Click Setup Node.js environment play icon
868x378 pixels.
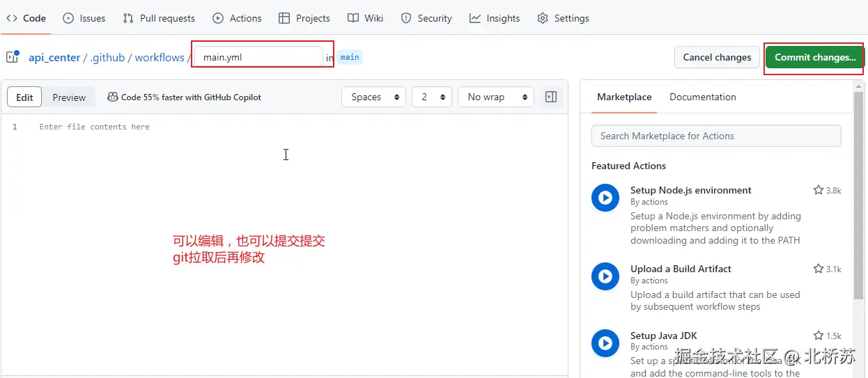pos(605,198)
